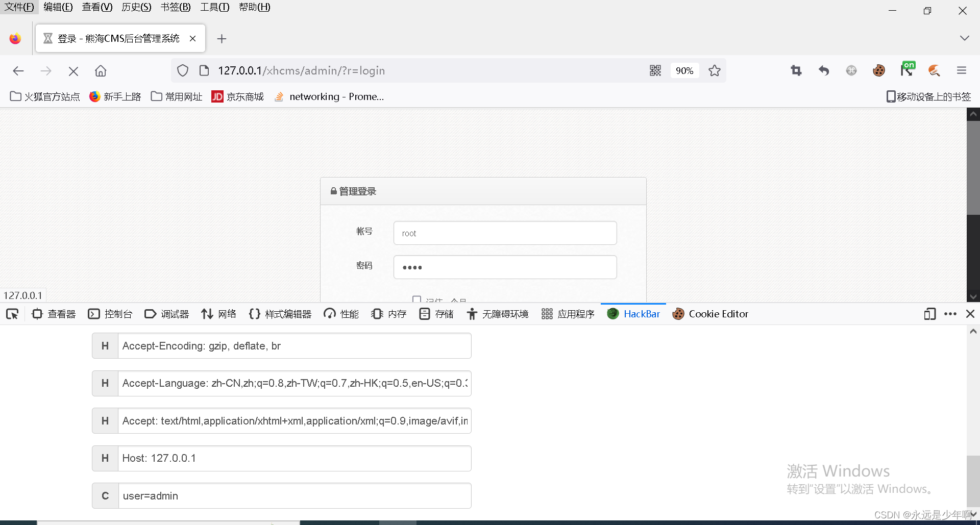This screenshot has width=980, height=525.
Task: Click the 帐号 input field
Action: 505,233
